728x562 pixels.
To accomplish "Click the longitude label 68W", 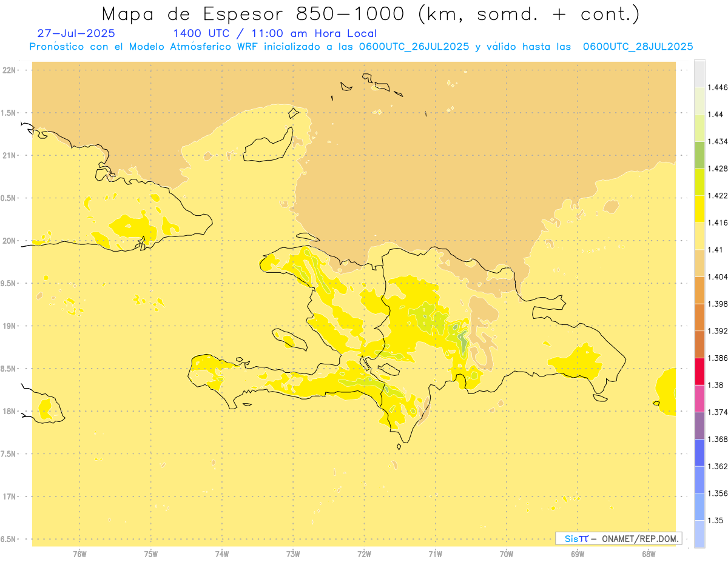I will click(x=649, y=554).
